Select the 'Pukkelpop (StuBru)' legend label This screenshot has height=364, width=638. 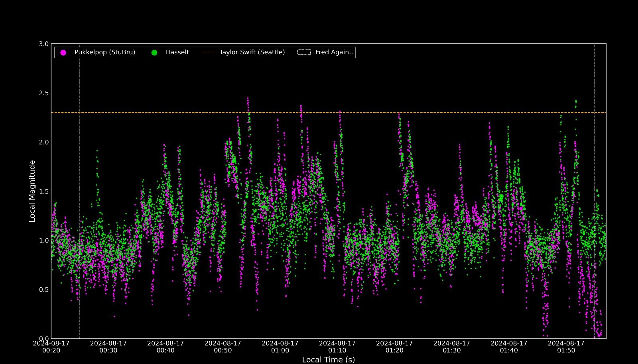(104, 52)
